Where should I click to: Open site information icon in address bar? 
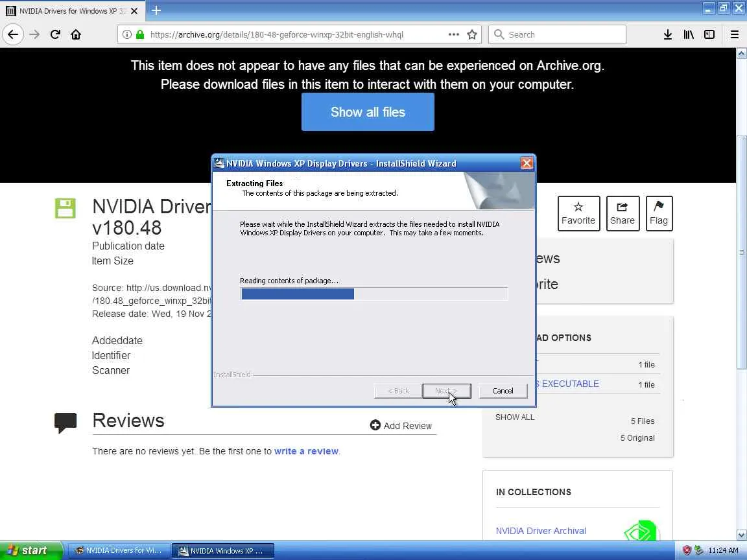[126, 34]
